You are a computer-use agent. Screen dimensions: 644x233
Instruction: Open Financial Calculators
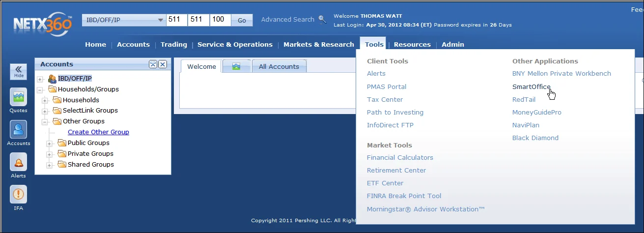(x=400, y=157)
